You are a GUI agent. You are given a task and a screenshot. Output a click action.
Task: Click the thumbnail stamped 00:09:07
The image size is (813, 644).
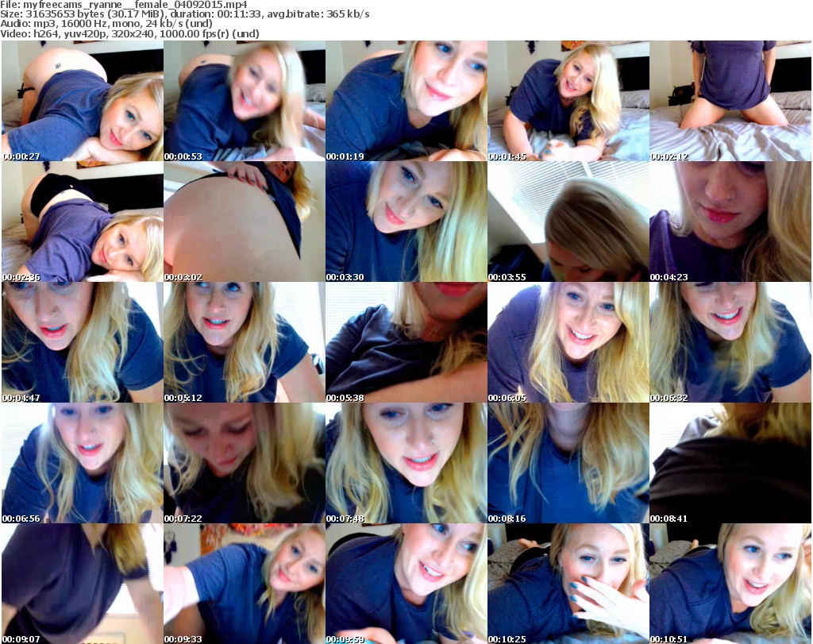(x=83, y=584)
